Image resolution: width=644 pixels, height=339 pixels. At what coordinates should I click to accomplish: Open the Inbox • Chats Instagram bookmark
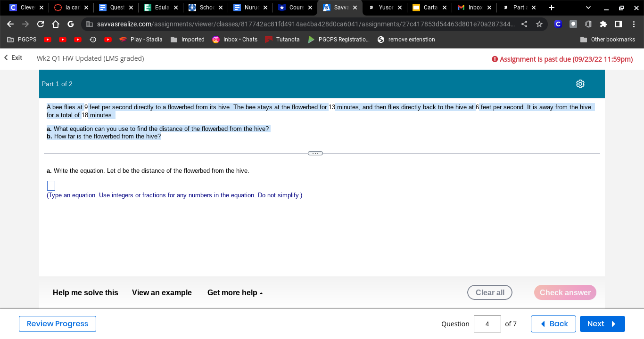pos(235,40)
